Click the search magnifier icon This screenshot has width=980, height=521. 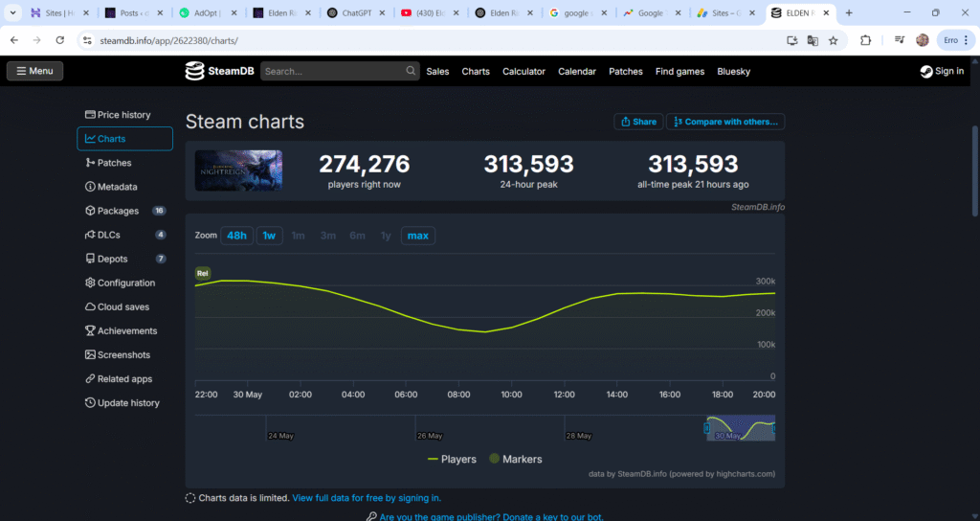point(411,71)
